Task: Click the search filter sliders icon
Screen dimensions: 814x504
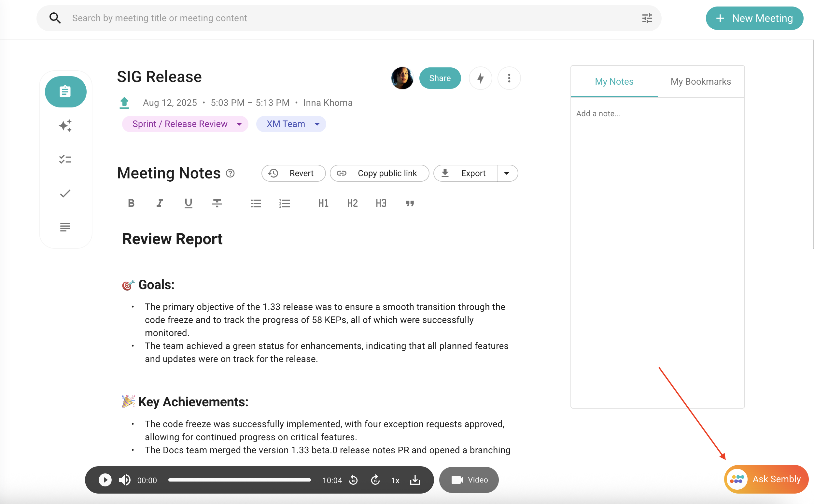Action: coord(647,18)
